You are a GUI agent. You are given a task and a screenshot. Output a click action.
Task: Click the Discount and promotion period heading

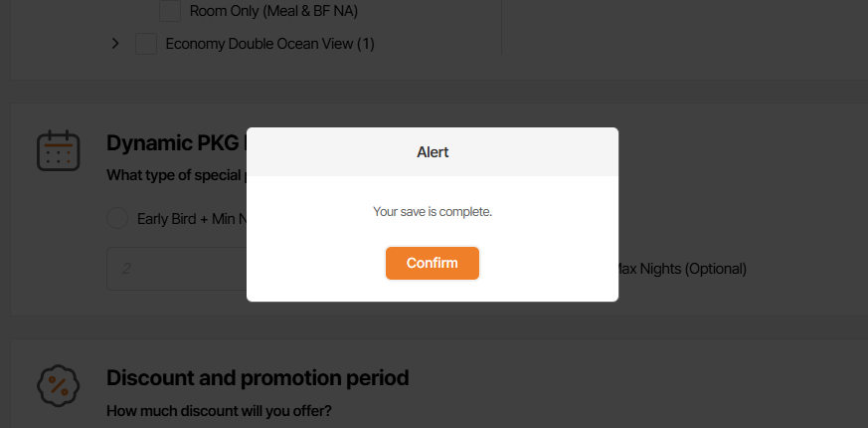click(258, 378)
